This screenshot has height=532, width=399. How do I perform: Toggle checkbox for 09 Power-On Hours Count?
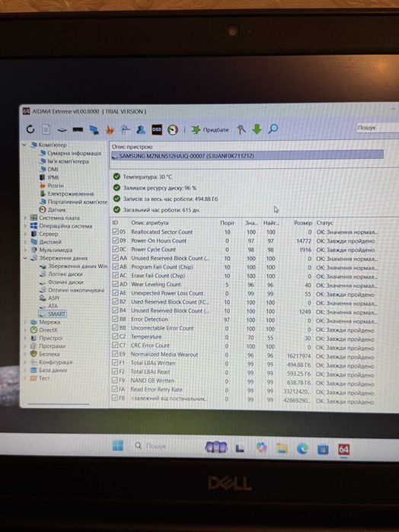pos(115,241)
